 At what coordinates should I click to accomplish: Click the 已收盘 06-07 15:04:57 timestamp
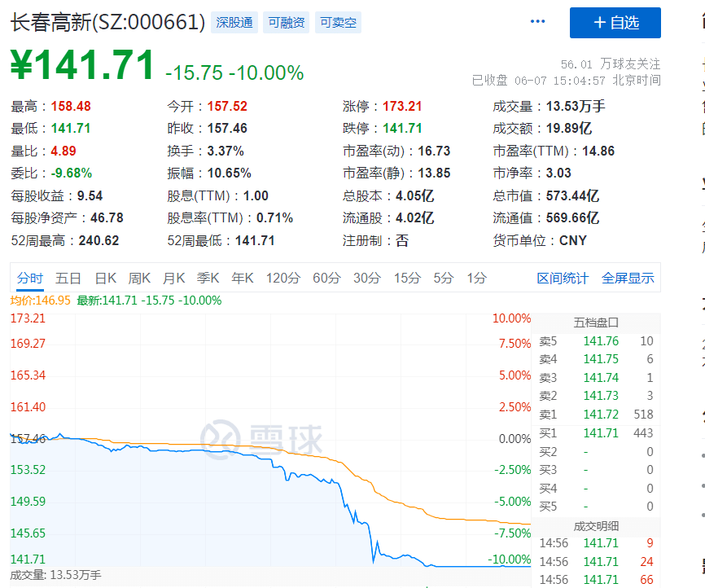coord(566,81)
